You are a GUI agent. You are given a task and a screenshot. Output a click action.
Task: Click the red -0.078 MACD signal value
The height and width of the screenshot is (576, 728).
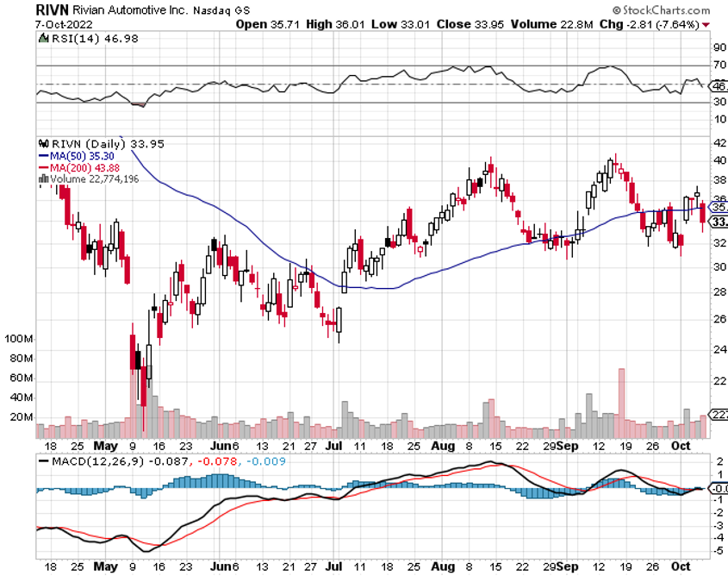(218, 461)
